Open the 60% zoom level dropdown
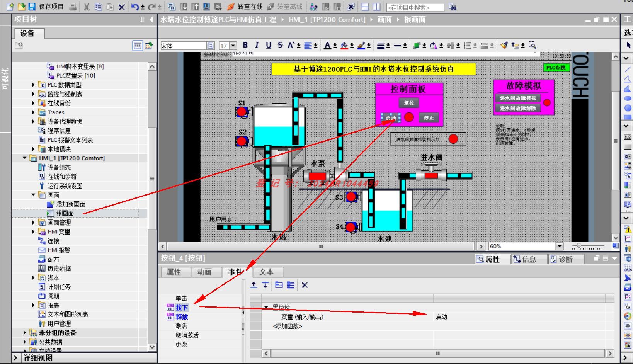Screen dimensions: 633x364 click(559, 246)
